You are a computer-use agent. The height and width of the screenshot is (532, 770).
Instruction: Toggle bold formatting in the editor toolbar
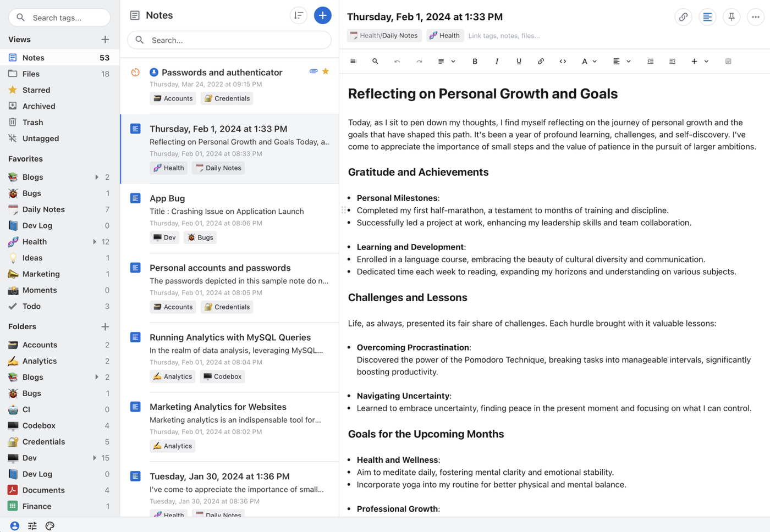coord(475,62)
